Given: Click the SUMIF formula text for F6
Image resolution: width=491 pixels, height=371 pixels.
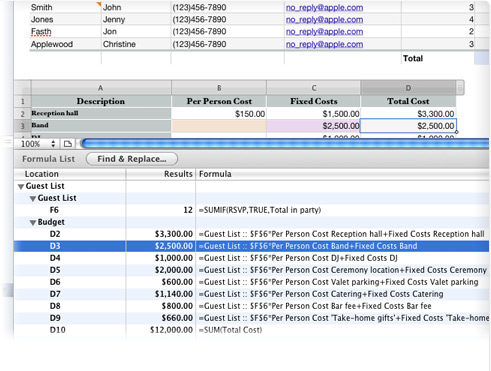Looking at the screenshot, I should [260, 210].
